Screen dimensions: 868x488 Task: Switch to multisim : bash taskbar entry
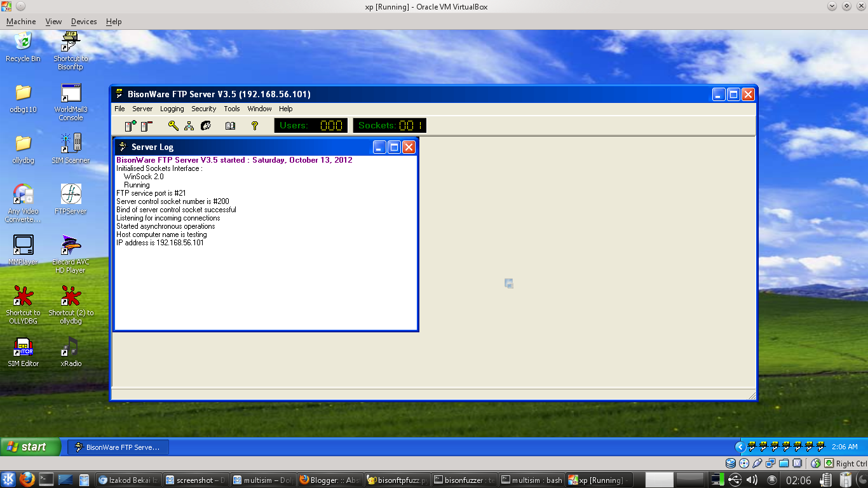pyautogui.click(x=531, y=480)
